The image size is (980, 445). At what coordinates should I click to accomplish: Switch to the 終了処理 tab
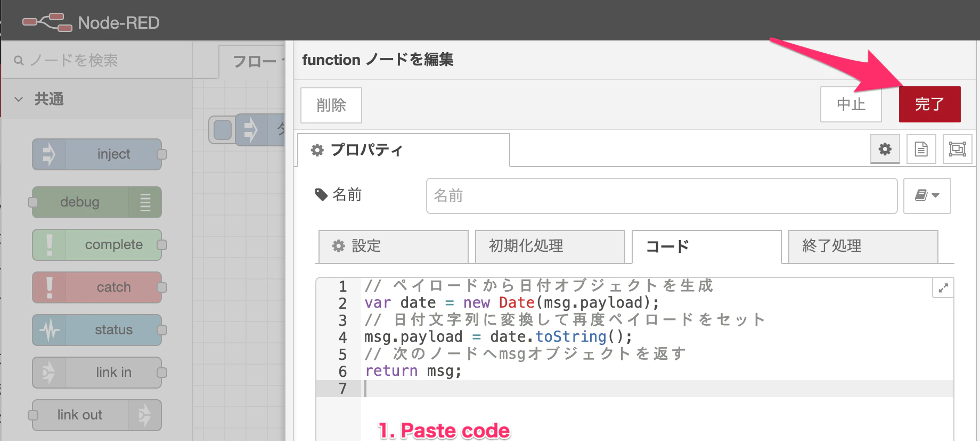click(863, 246)
